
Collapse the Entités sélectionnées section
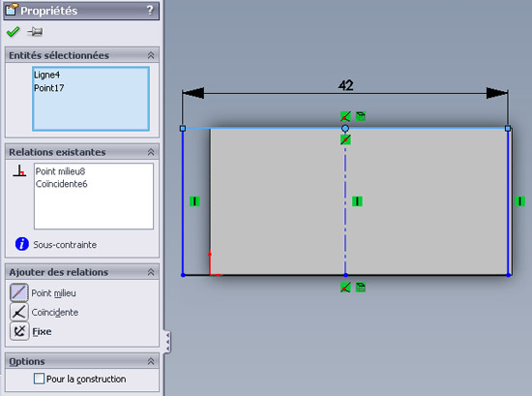point(151,55)
